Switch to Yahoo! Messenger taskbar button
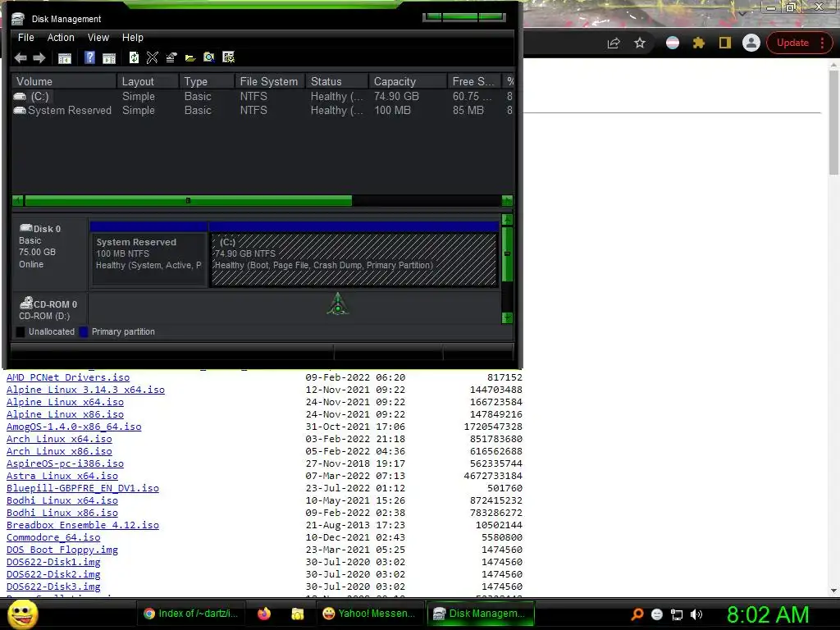Screen dimensions: 840x630 (369, 614)
